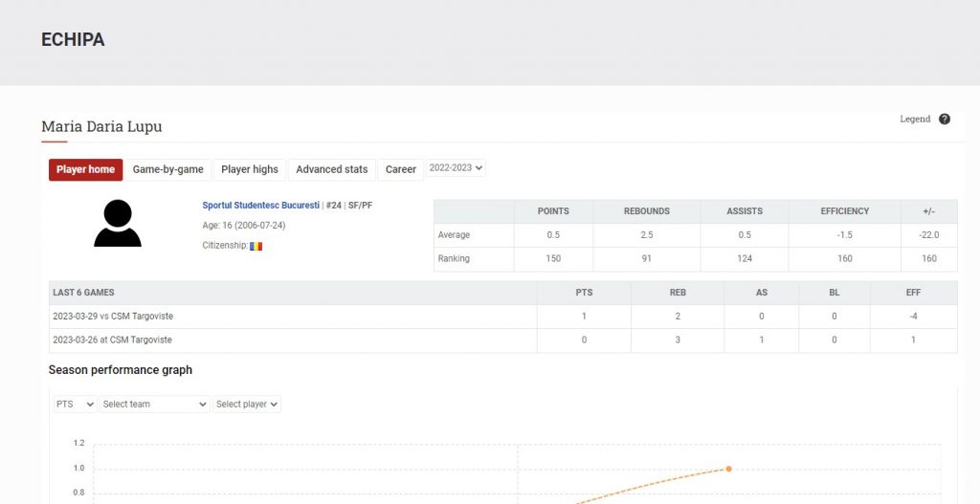Click the orange data point on graph

[x=728, y=469]
